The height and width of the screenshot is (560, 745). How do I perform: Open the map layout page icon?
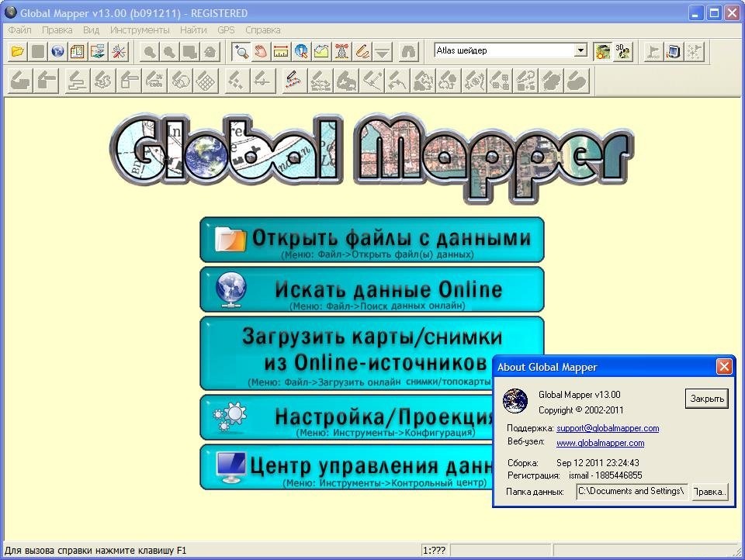point(78,51)
